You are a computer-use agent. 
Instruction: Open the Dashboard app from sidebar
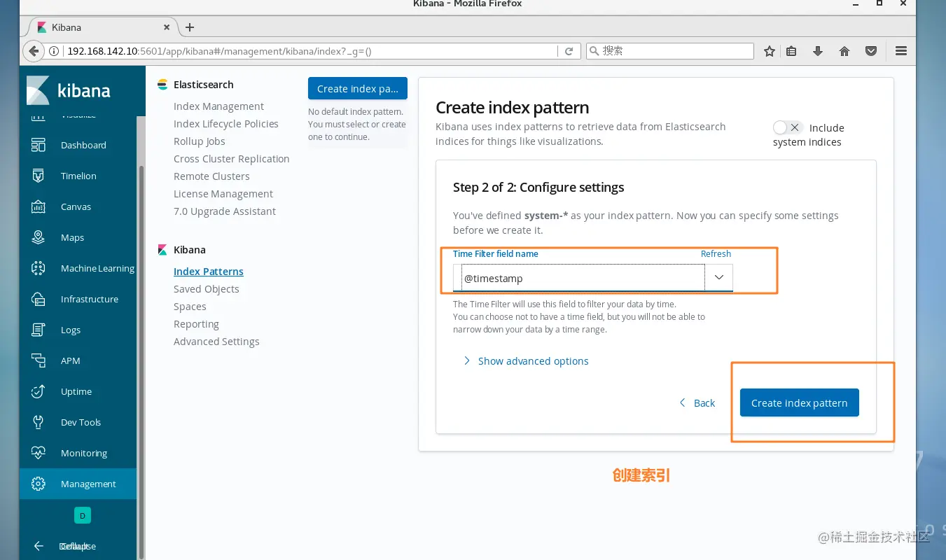pyautogui.click(x=83, y=145)
